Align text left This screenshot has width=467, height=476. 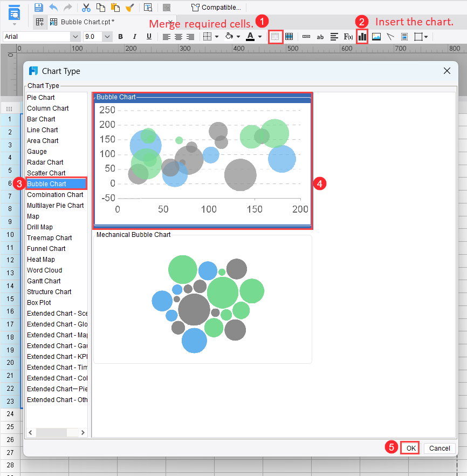pyautogui.click(x=167, y=37)
